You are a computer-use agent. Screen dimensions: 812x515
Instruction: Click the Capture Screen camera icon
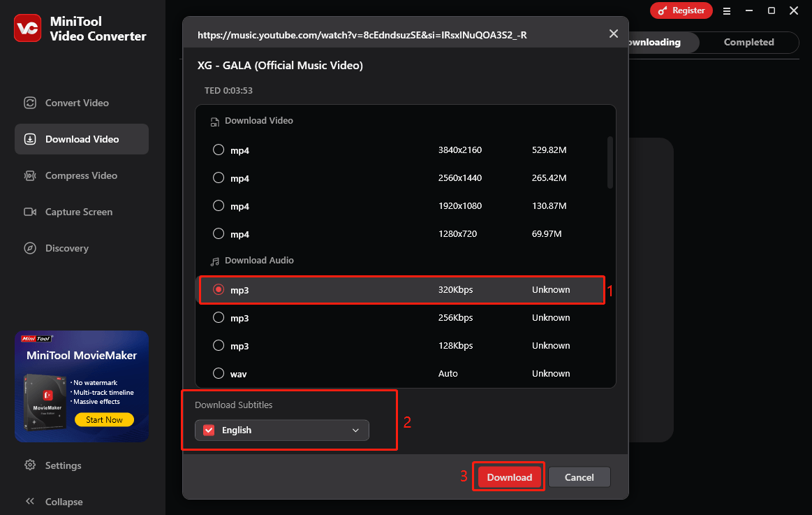pos(30,212)
